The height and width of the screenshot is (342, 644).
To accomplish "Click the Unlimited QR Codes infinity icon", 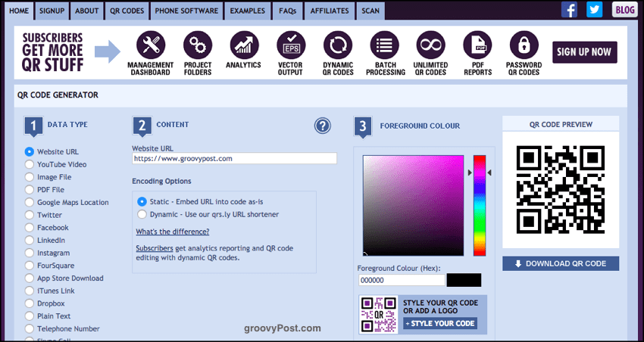I will (431, 45).
